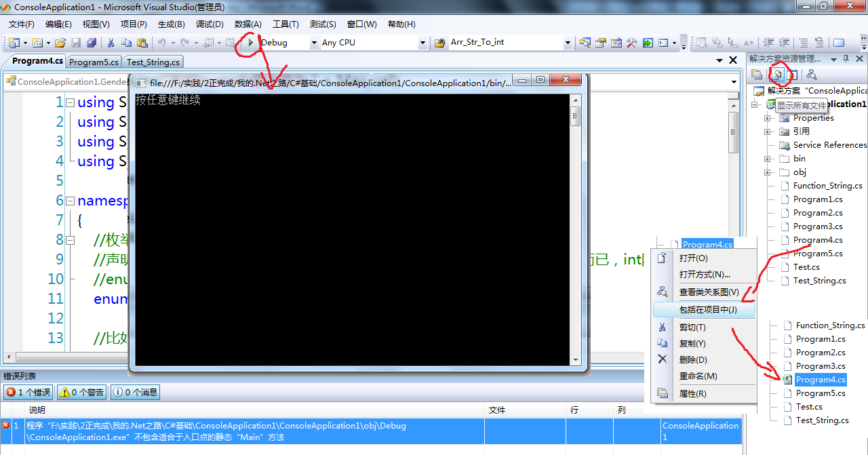Open the Arr_Str_To_int find dropdown
868x455 pixels.
pos(568,43)
